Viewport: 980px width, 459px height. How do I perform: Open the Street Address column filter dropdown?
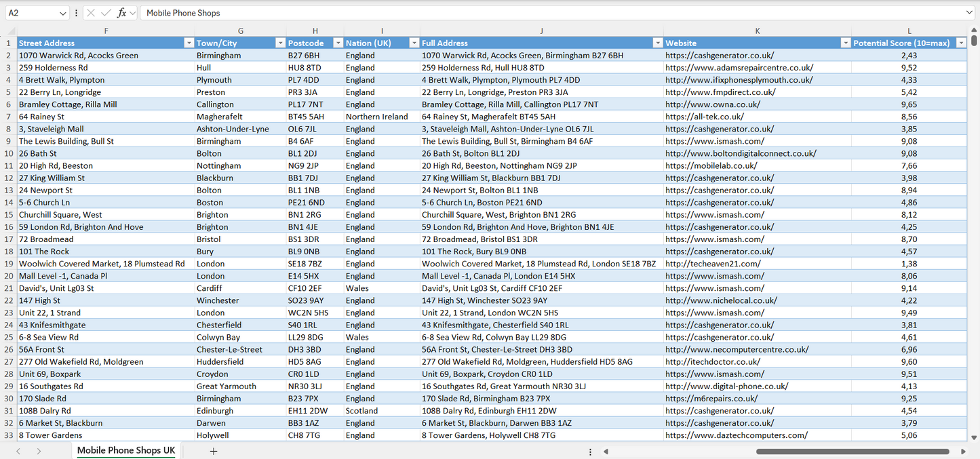[189, 42]
